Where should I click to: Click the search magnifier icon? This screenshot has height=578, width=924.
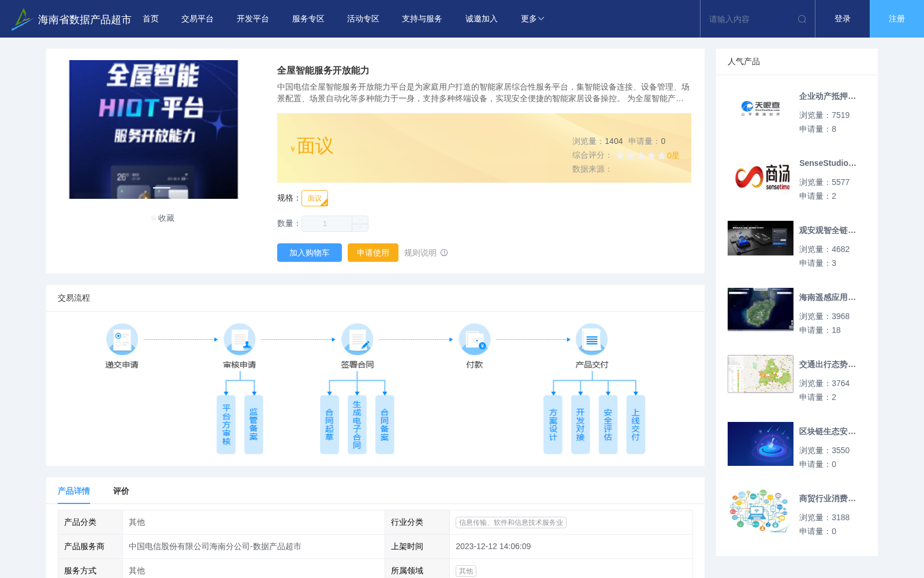pyautogui.click(x=802, y=19)
